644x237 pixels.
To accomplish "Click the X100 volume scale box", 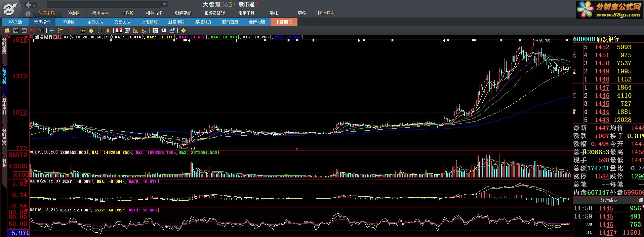I will point(21,175).
